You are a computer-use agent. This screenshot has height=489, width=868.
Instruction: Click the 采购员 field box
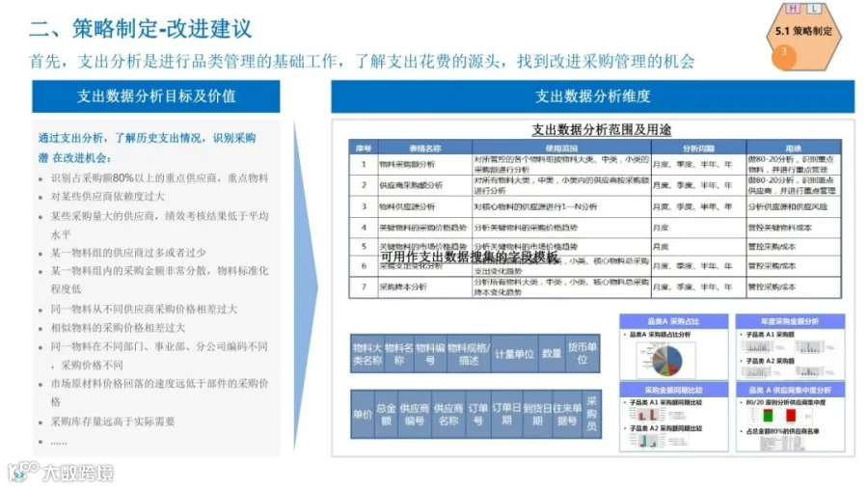point(592,414)
